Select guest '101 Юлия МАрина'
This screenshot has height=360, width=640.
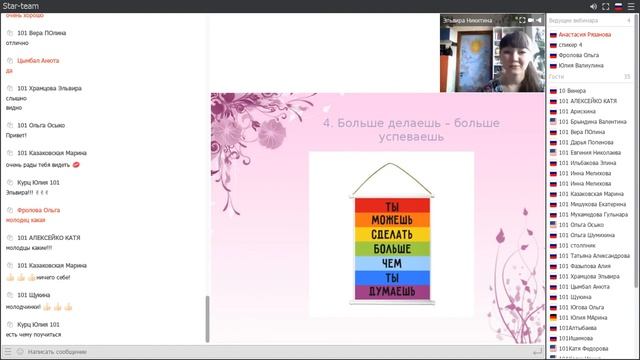(x=583, y=318)
